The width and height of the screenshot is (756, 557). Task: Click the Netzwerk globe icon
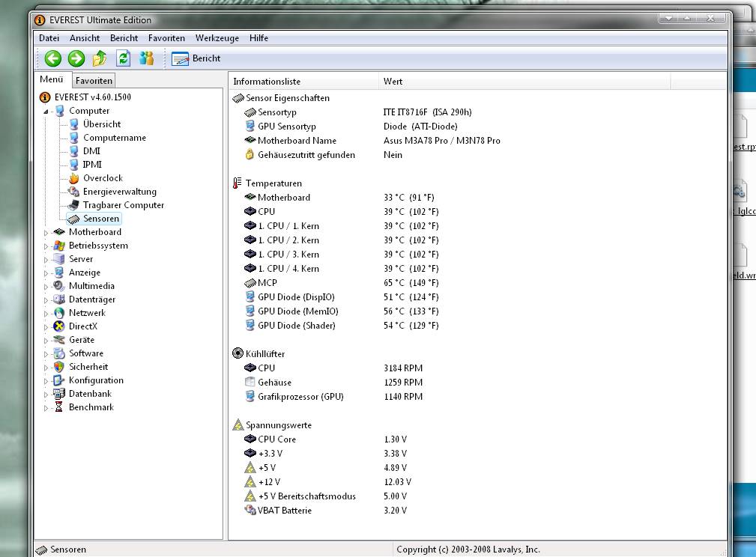59,313
